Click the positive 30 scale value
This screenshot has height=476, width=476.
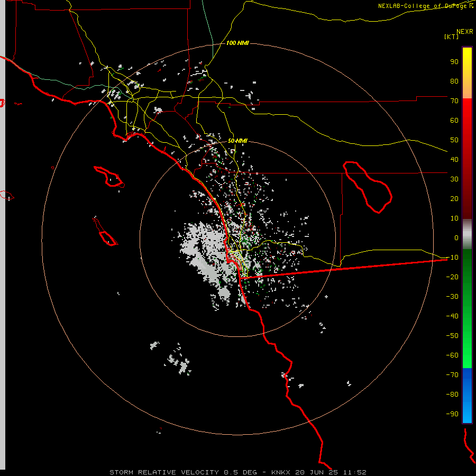(x=454, y=179)
